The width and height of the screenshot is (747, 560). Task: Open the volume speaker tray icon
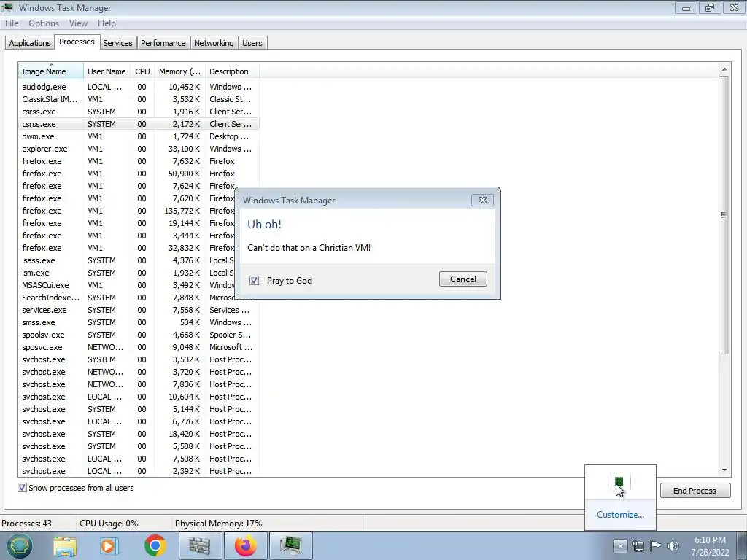pos(673,546)
